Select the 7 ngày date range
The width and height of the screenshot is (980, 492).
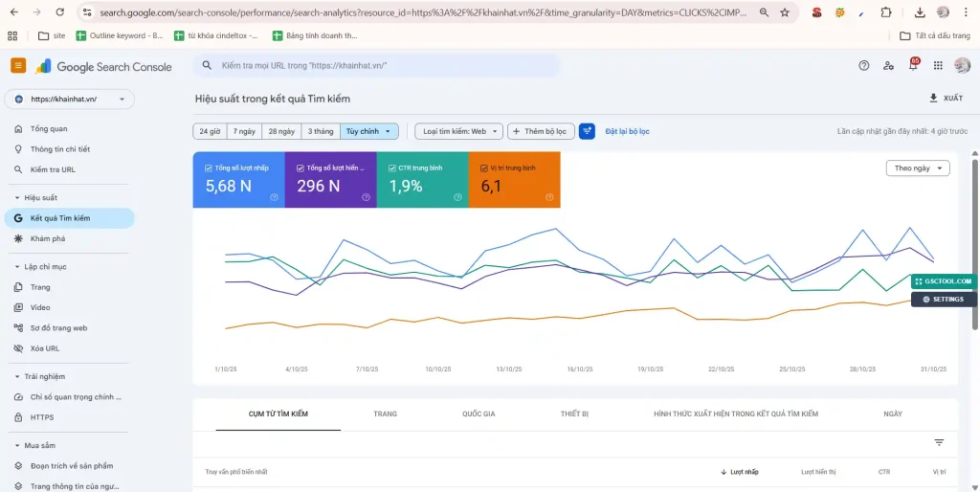tap(244, 131)
